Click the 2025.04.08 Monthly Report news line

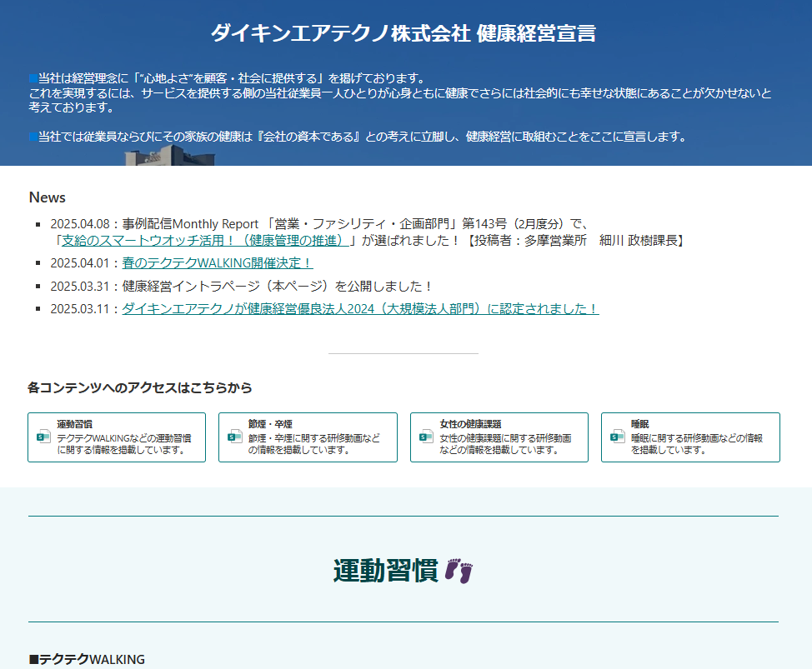319,224
